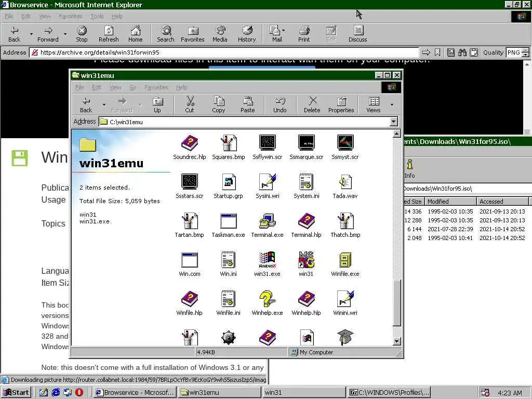Click Cut in win31emu toolbar
Image resolution: width=532 pixels, height=399 pixels.
(x=190, y=104)
